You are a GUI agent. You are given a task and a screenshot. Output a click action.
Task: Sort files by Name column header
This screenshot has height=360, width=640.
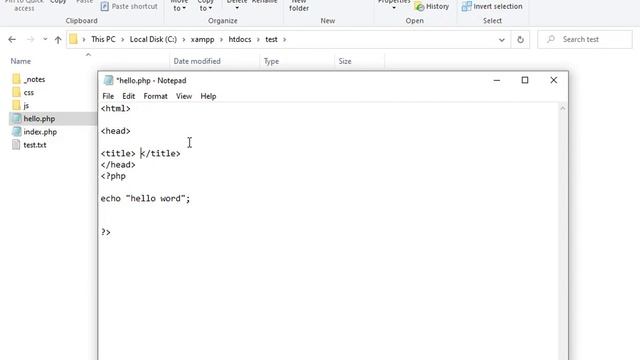click(20, 61)
